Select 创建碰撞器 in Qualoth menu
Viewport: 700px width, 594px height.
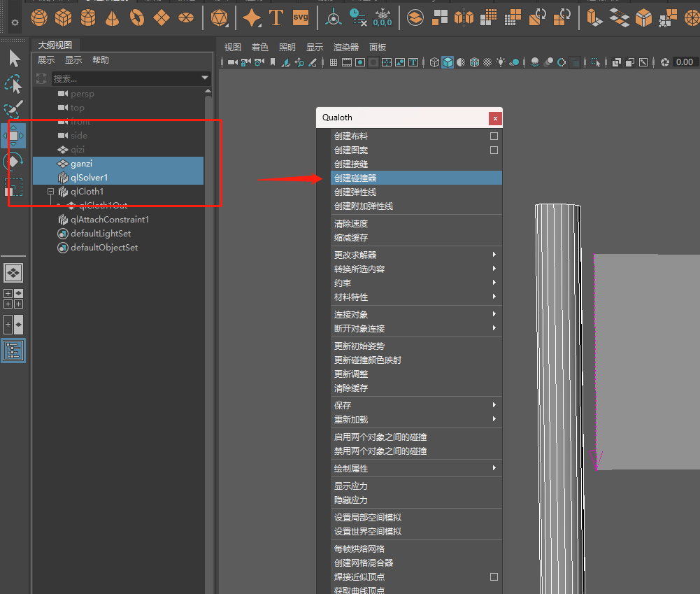(x=416, y=178)
